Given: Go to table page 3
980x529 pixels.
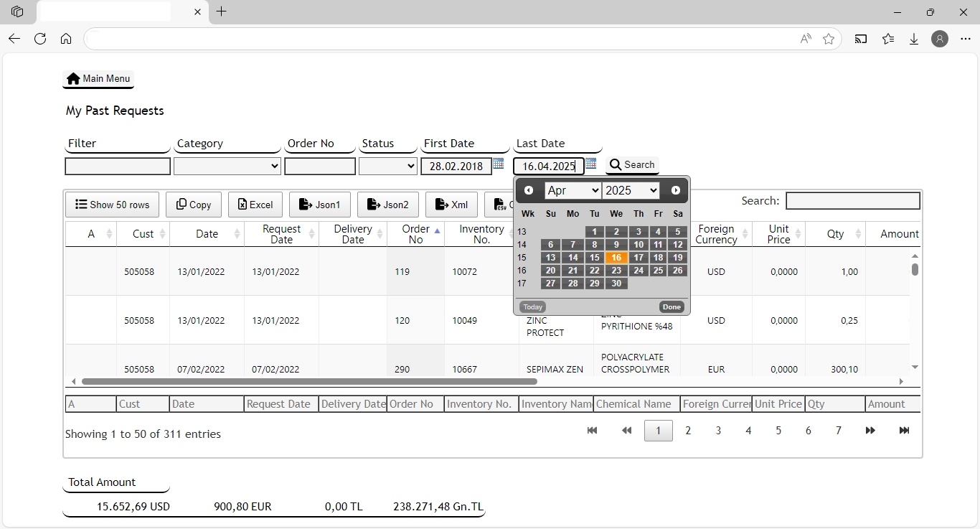Looking at the screenshot, I should [718, 431].
